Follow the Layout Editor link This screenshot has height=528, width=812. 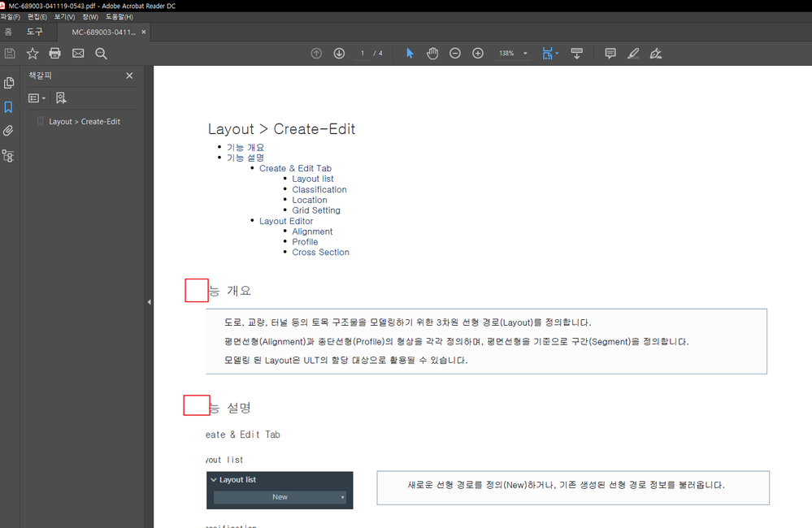click(286, 221)
